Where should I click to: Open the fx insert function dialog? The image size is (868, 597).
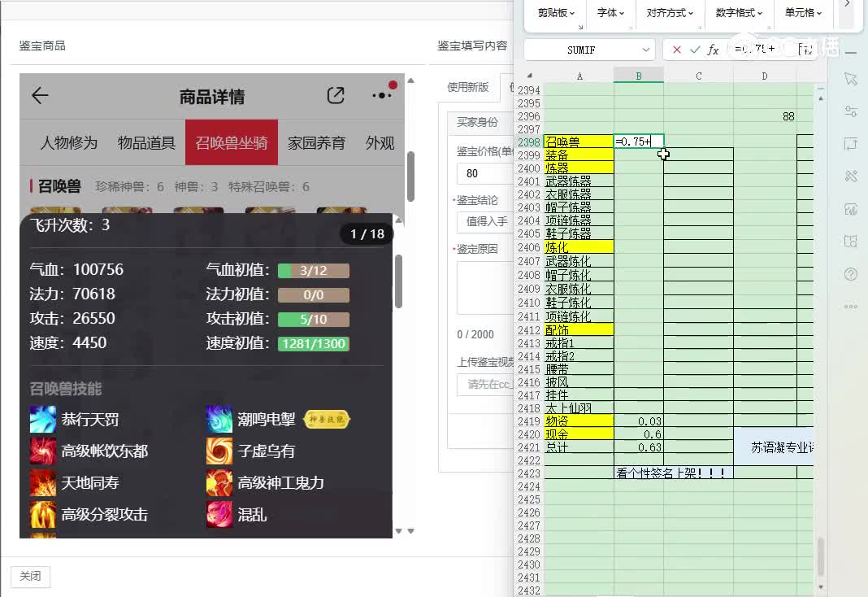(x=713, y=50)
